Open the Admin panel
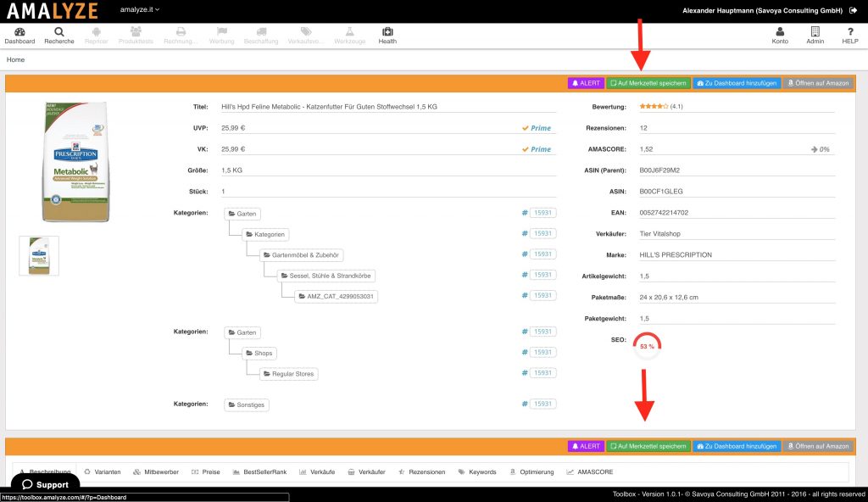This screenshot has width=868, height=502. click(815, 36)
